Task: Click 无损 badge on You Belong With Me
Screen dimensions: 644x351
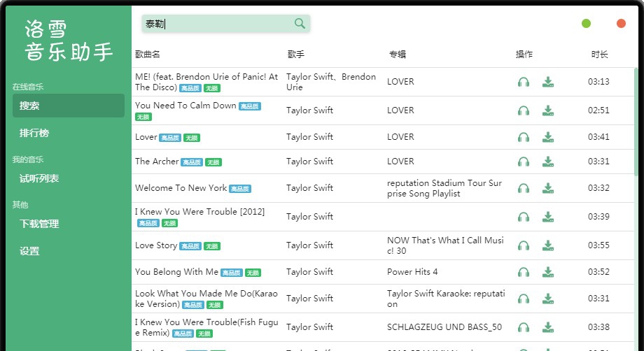Action: click(253, 273)
